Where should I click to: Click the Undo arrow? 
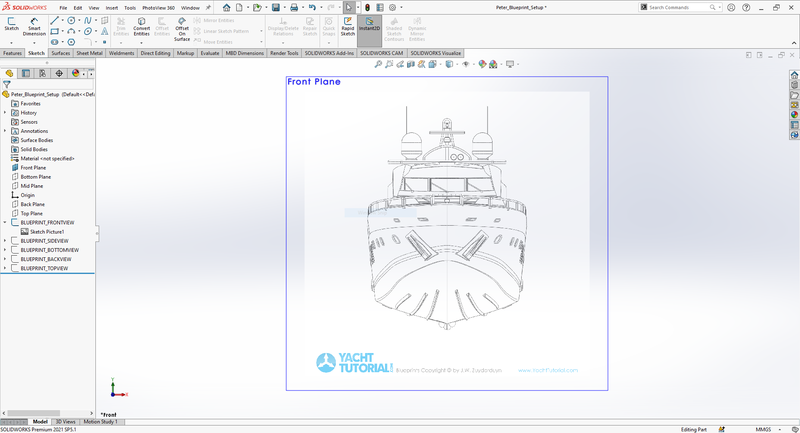(x=312, y=8)
